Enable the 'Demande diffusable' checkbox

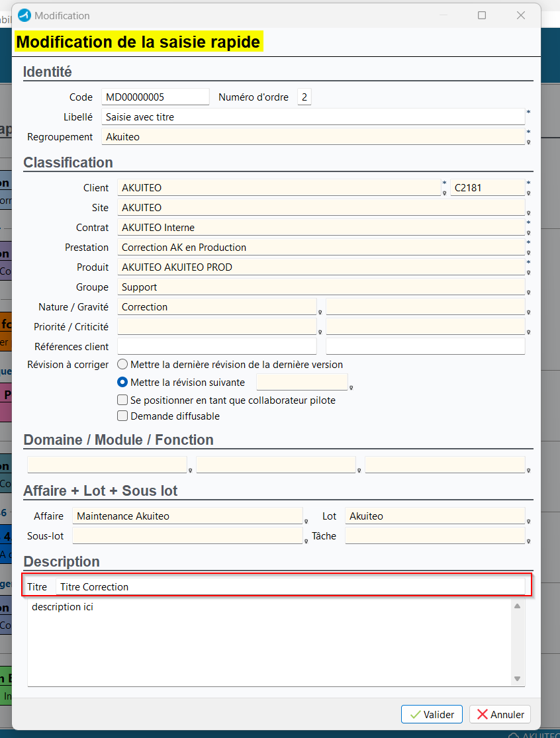(122, 416)
